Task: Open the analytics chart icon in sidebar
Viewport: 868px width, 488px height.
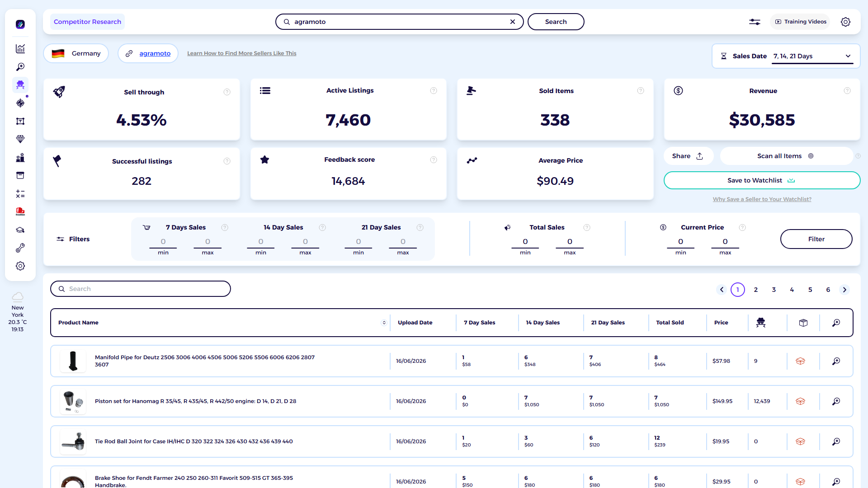Action: coord(20,49)
